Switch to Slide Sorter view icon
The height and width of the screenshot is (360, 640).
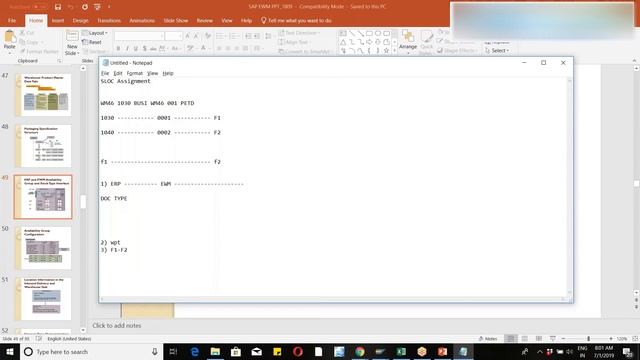(525, 339)
